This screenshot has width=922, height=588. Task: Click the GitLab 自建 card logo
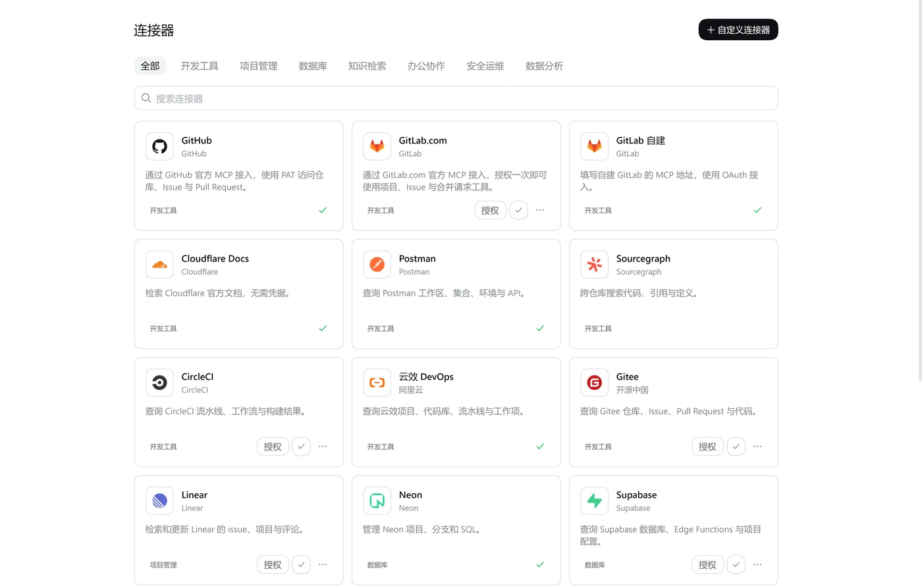594,146
